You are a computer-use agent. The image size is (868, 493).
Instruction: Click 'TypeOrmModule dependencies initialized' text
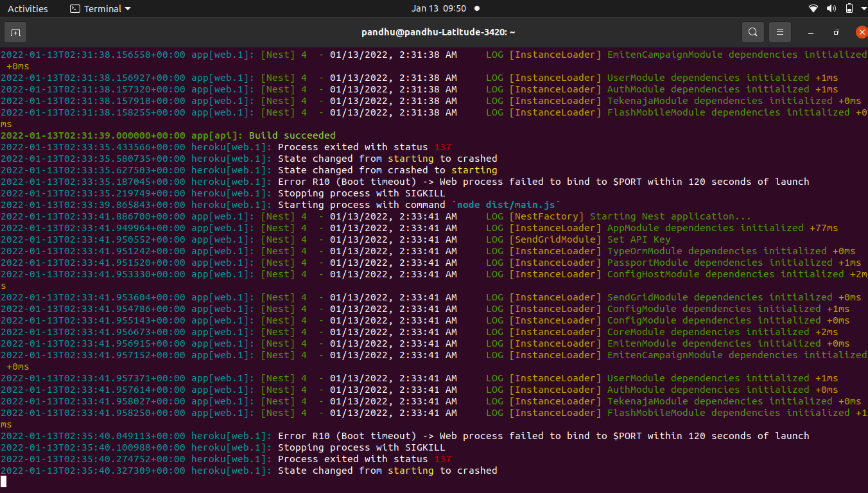click(716, 251)
